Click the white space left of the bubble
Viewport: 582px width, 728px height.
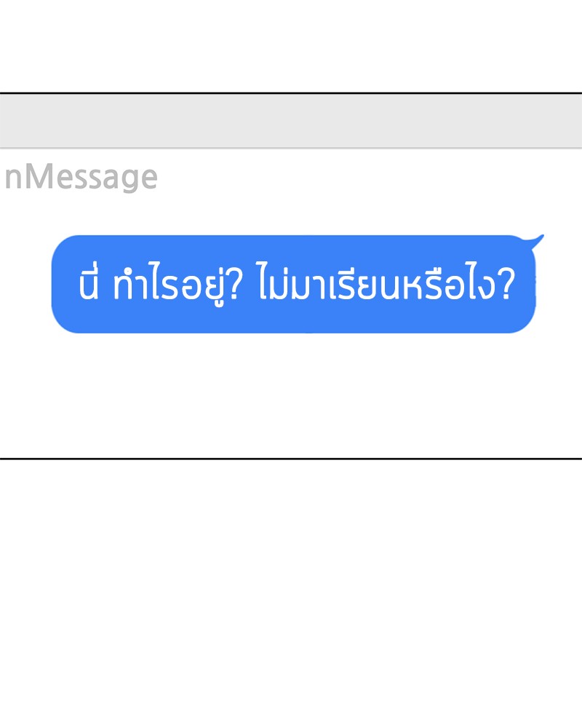[25, 284]
